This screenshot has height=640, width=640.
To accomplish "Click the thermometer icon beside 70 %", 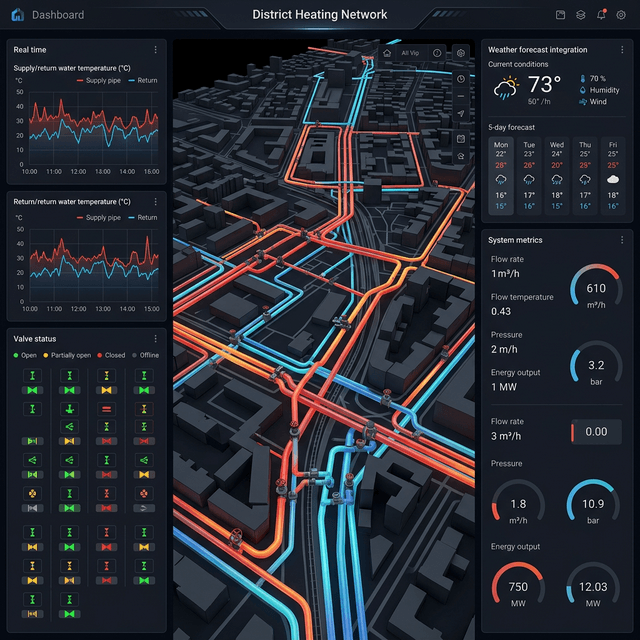I will tap(583, 78).
